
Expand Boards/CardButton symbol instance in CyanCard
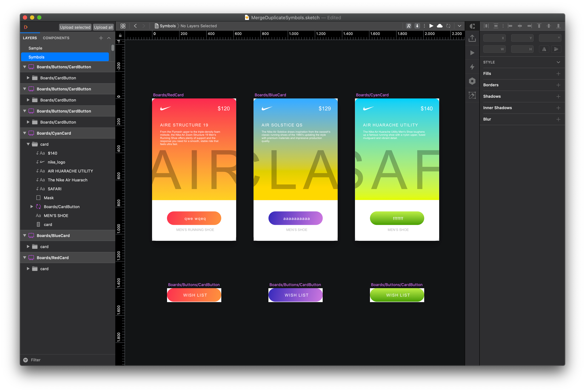click(x=32, y=207)
